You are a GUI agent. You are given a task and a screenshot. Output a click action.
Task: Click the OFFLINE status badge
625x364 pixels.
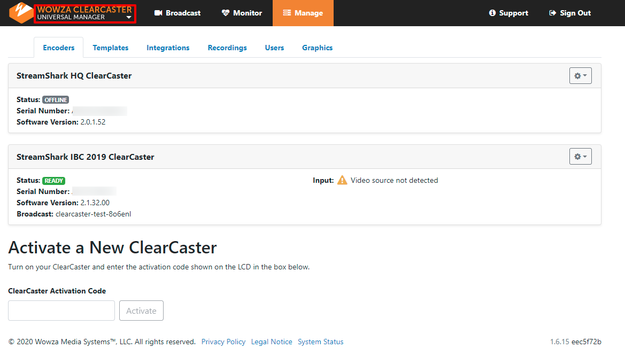tap(56, 99)
